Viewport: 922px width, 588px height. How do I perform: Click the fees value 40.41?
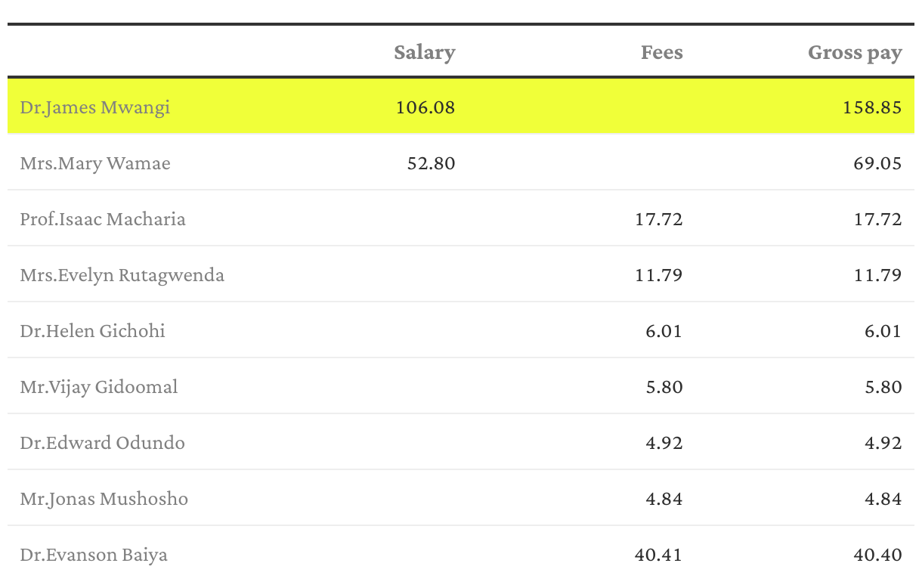tap(658, 555)
